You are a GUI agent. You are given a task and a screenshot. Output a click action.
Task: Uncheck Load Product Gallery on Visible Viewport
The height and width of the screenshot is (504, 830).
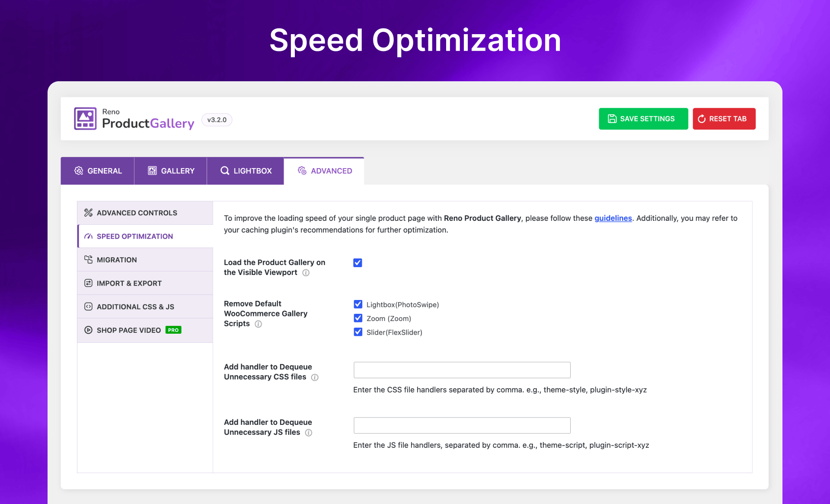point(358,263)
